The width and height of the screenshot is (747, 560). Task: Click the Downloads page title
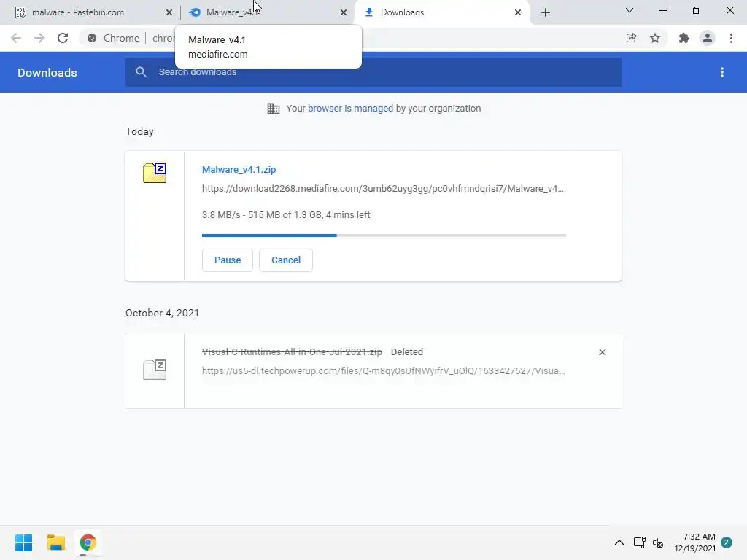47,72
